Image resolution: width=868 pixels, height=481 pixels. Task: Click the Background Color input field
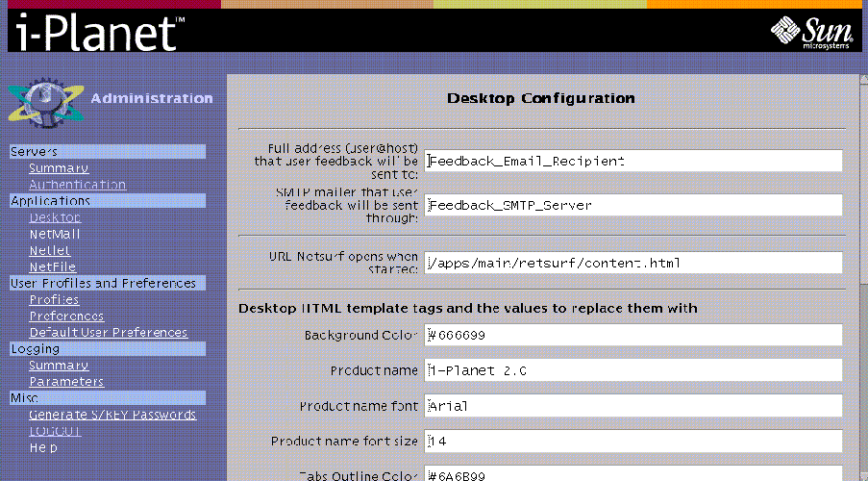click(x=633, y=335)
